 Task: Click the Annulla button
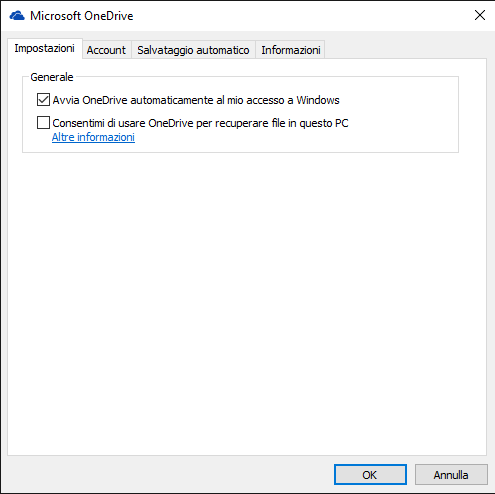coord(451,474)
